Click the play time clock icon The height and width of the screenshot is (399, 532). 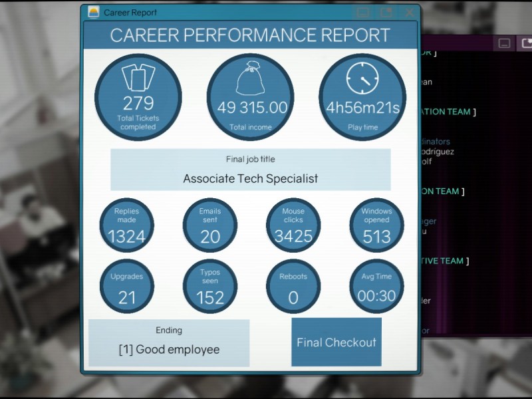(362, 80)
